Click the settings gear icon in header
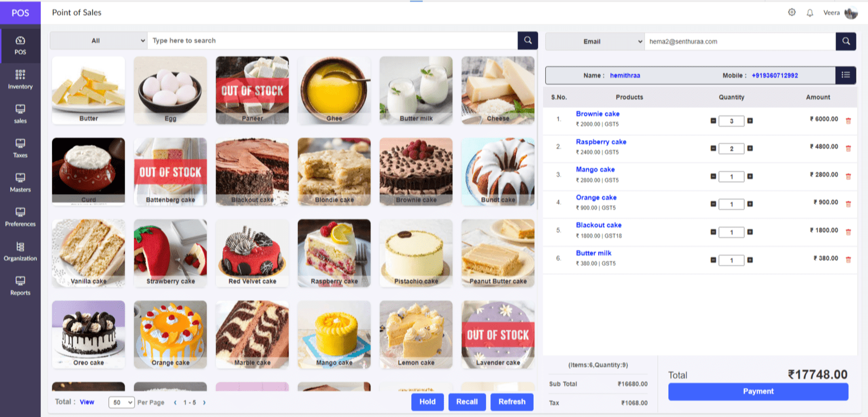The height and width of the screenshot is (417, 868). [x=792, y=12]
